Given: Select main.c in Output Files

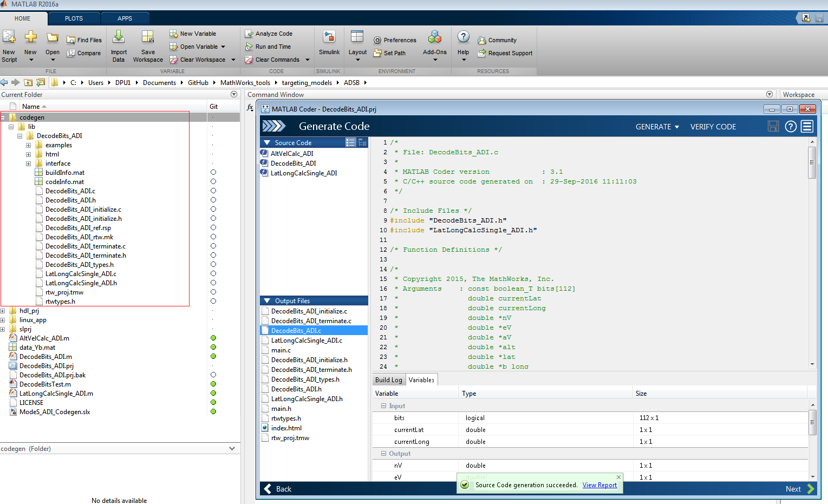Looking at the screenshot, I should (x=281, y=350).
